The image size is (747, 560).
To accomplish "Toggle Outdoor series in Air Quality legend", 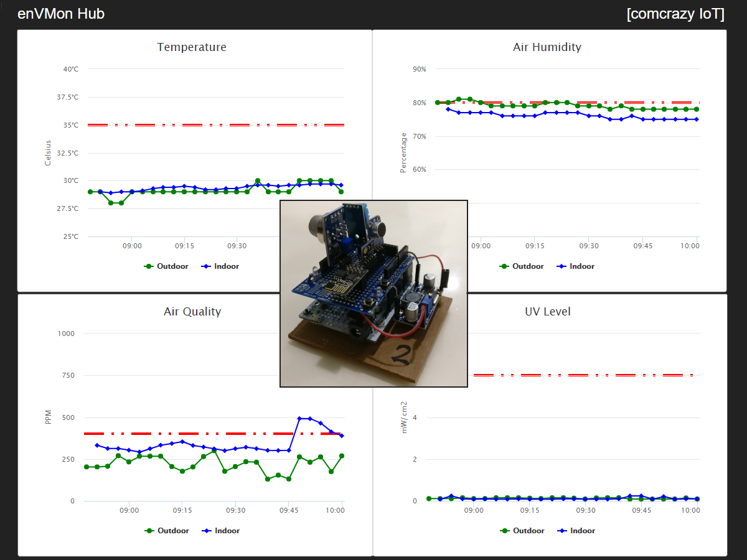I will click(x=167, y=531).
